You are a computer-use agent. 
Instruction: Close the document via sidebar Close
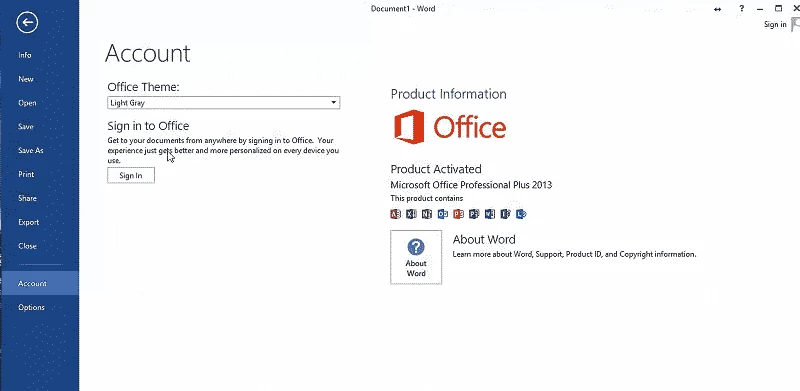27,246
